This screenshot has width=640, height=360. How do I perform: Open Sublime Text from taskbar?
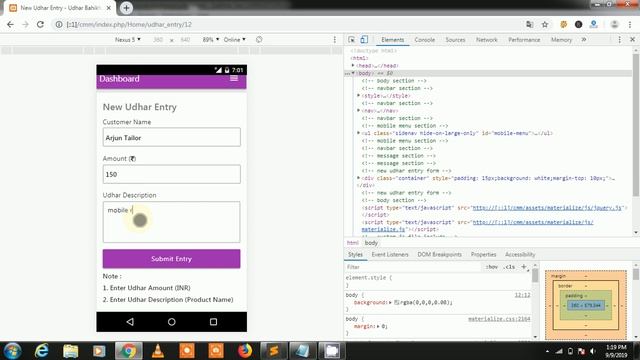[274, 351]
